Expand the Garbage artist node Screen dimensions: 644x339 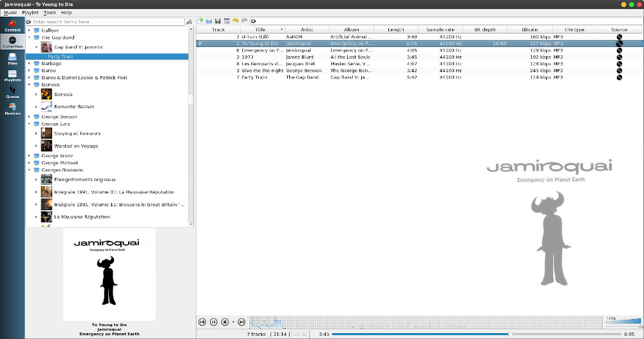pyautogui.click(x=29, y=64)
